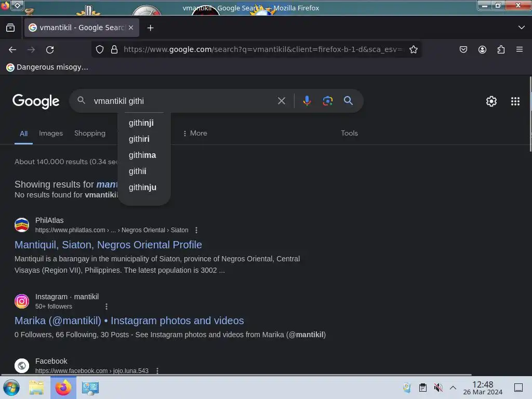Click the horizontal page scrollbar
This screenshot has height=399, width=532.
point(236,375)
